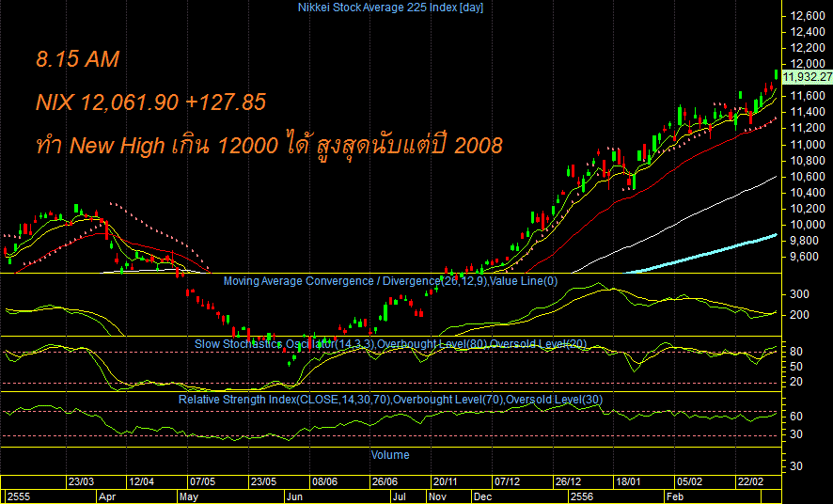This screenshot has width=833, height=504.
Task: Click the 'Volume' panel label
Action: [x=390, y=454]
